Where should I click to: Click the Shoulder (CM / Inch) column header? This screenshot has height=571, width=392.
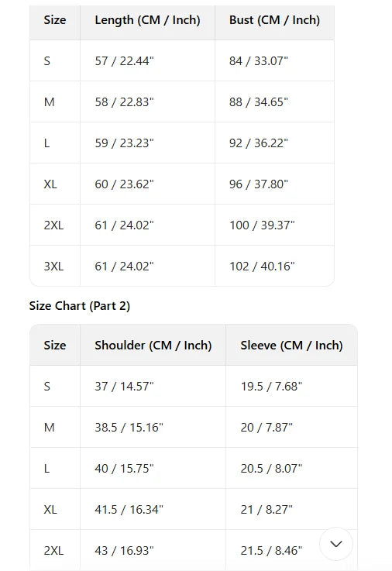click(x=153, y=345)
